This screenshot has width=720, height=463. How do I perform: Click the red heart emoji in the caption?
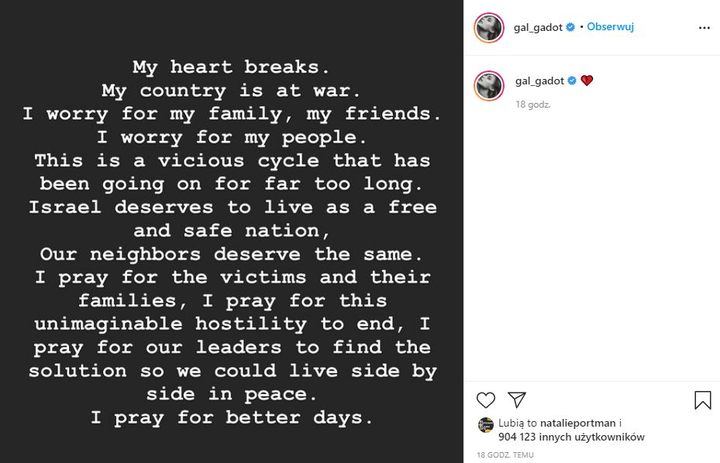[587, 79]
